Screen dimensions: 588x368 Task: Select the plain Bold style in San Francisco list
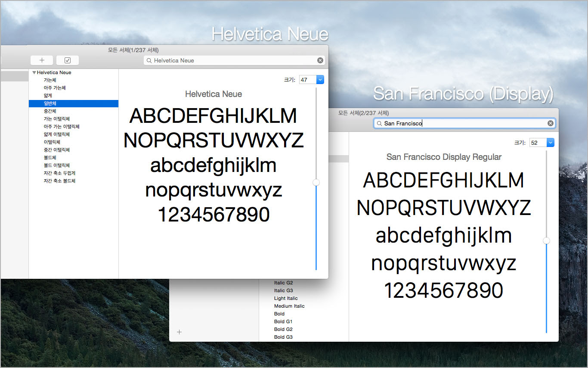point(279,314)
